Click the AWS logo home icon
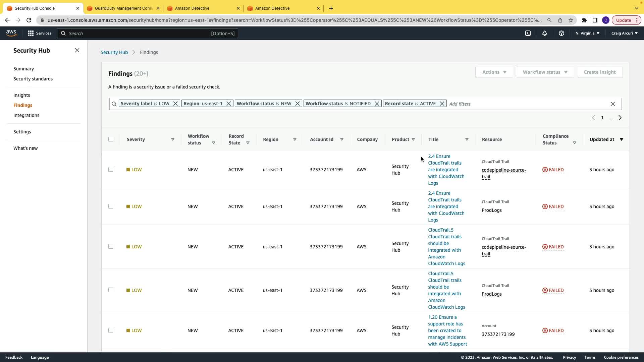 (11, 33)
